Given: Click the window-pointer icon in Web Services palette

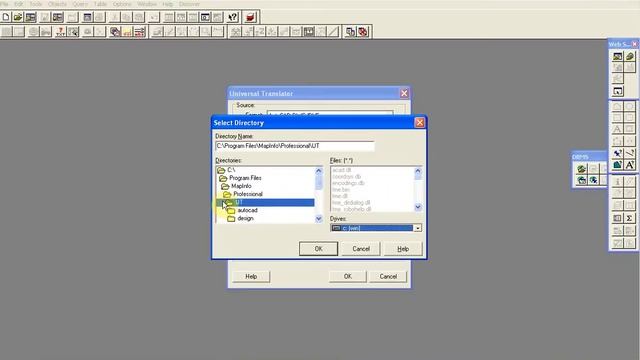Looking at the screenshot, I should (617, 91).
